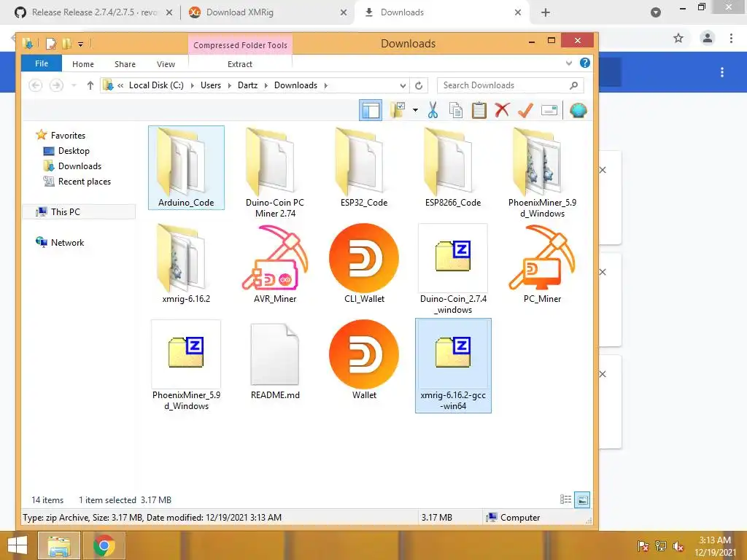The width and height of the screenshot is (747, 560).
Task: Open the folder options dropdown arrow
Action: [415, 111]
